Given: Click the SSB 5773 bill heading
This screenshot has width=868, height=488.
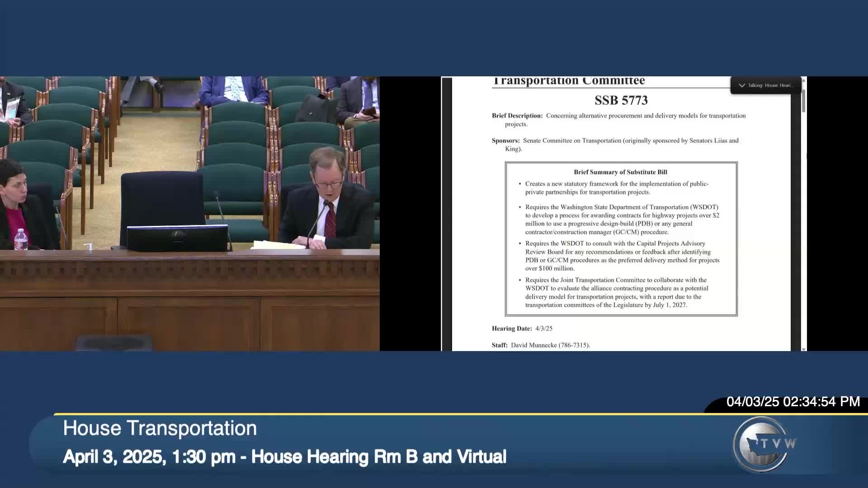Looking at the screenshot, I should pos(621,100).
